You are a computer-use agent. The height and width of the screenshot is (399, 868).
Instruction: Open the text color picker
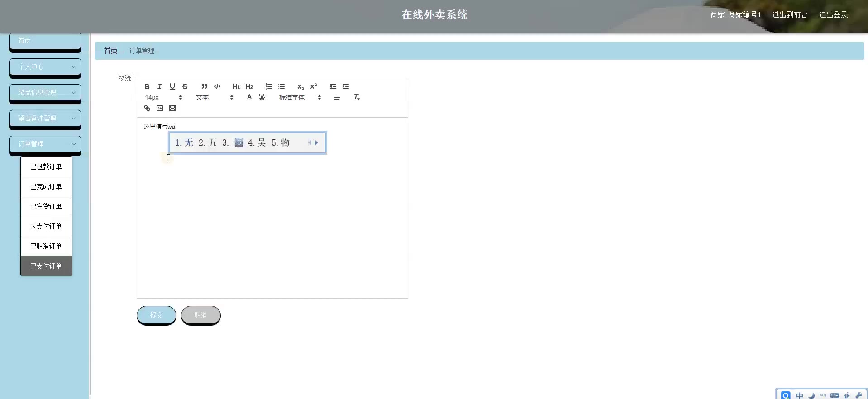tap(249, 97)
